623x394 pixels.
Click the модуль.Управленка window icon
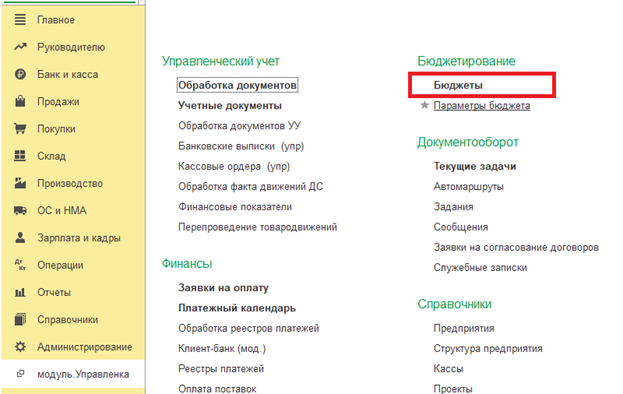20,374
